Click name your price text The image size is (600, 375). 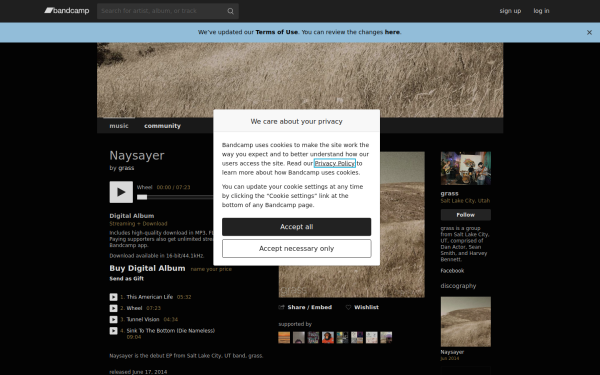click(211, 269)
